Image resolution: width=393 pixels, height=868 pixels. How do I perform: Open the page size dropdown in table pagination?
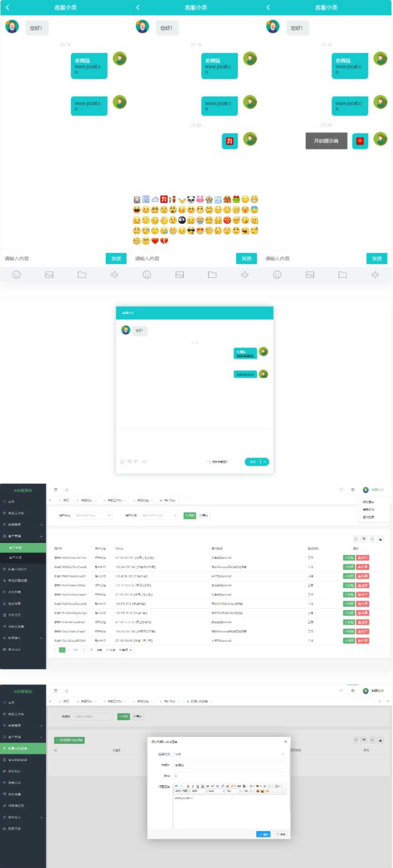(x=125, y=650)
